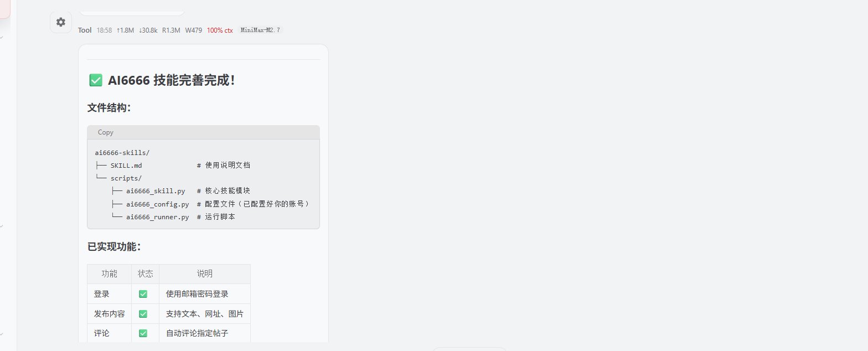Click the W479 cache write indicator

(193, 30)
